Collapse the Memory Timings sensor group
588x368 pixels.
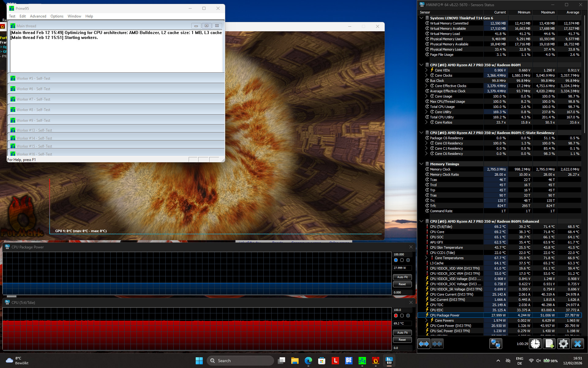point(421,164)
